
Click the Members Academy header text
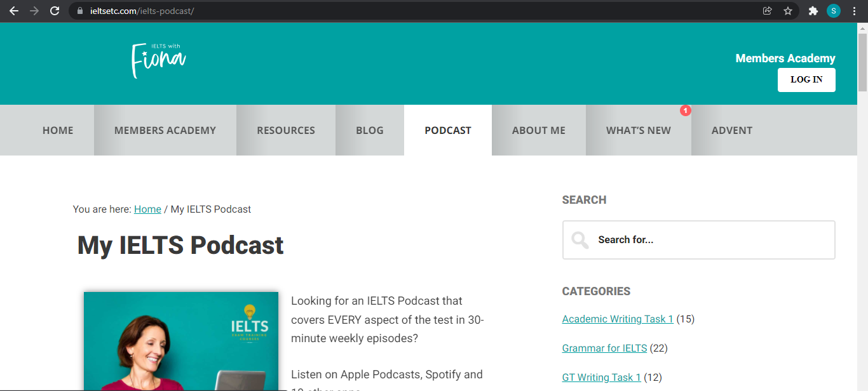click(785, 58)
